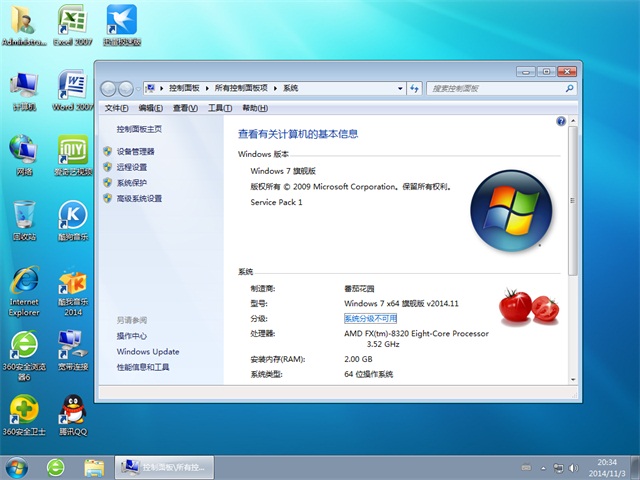Open broadband connection (宽带连接) shortcut
Screen dimensions: 640x480
[x=73, y=350]
